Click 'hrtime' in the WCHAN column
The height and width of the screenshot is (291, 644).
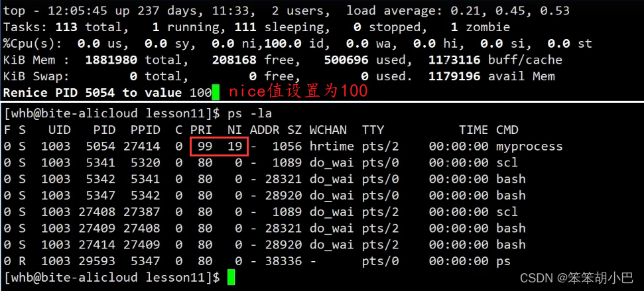332,146
